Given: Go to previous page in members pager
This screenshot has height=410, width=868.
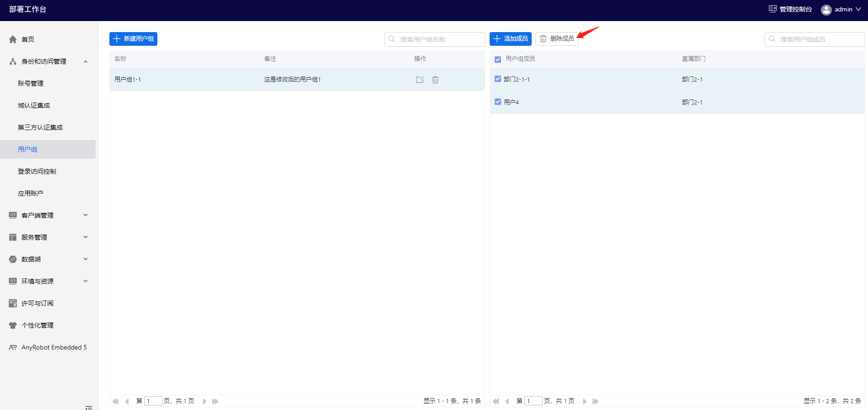Looking at the screenshot, I should pyautogui.click(x=507, y=401).
